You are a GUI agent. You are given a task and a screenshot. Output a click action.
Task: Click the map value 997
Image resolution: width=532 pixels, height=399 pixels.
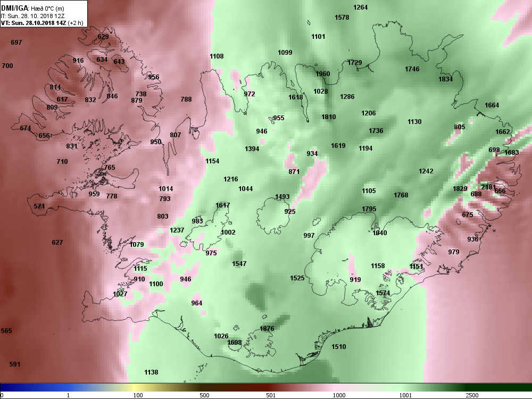pos(309,236)
